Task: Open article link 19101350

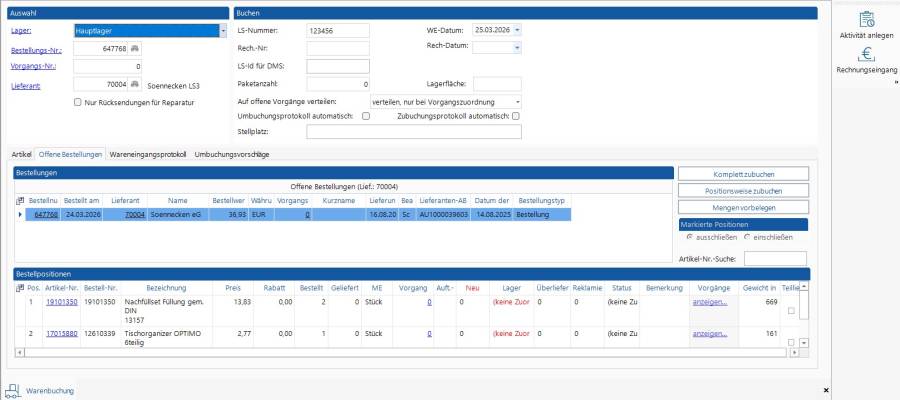Action: (61, 301)
